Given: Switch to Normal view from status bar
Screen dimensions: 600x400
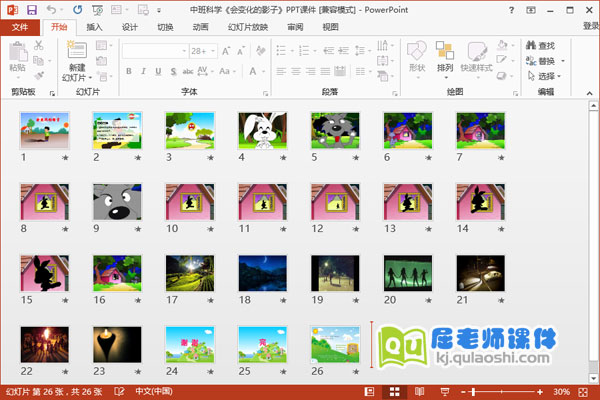Looking at the screenshot, I should 370,391.
